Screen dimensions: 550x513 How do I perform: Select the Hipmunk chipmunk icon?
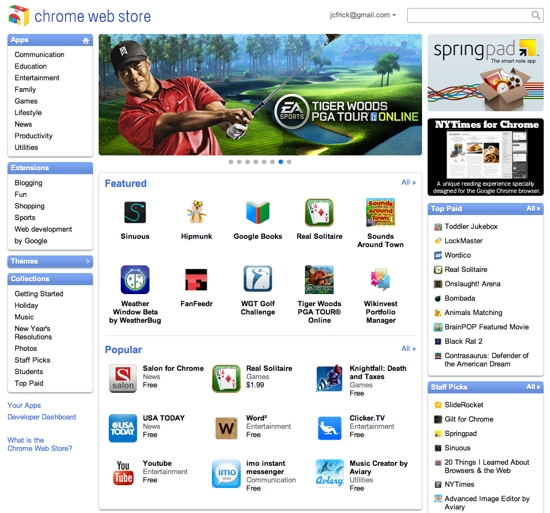pyautogui.click(x=196, y=212)
